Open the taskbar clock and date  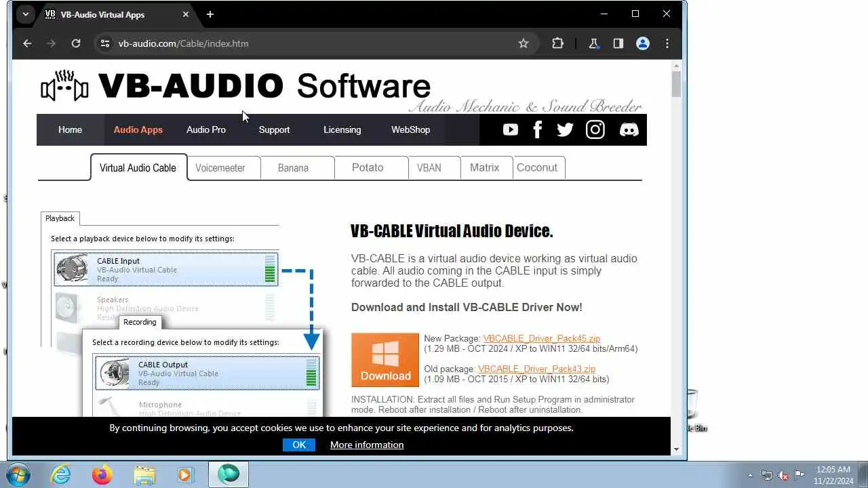[x=833, y=475]
